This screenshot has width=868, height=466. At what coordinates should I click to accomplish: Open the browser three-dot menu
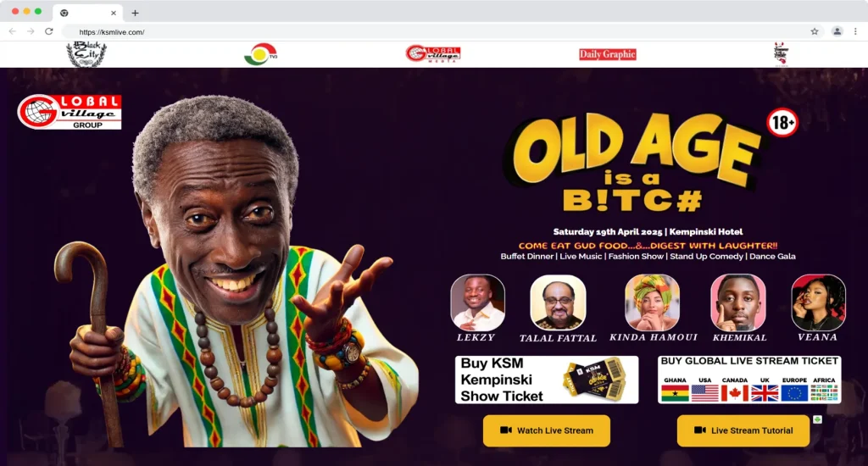855,31
